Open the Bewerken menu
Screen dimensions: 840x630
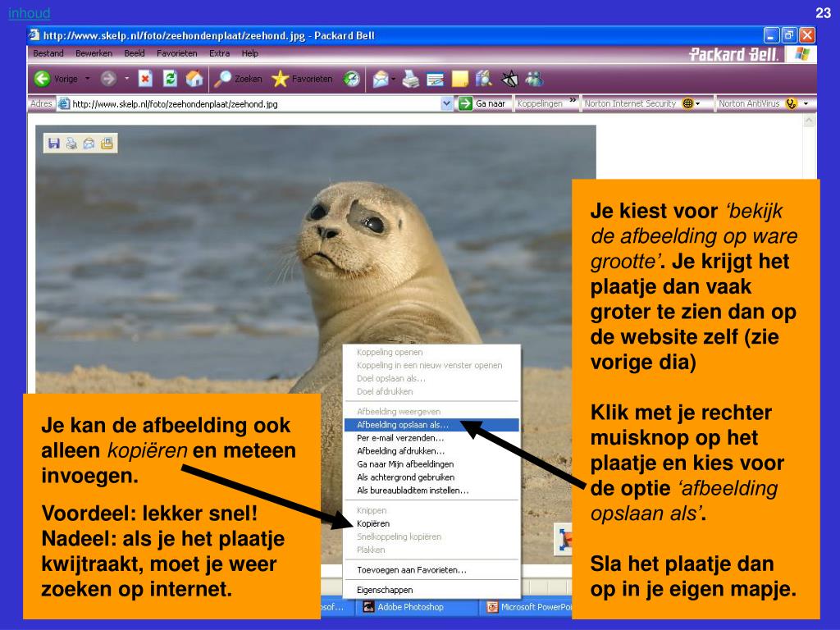tap(94, 53)
